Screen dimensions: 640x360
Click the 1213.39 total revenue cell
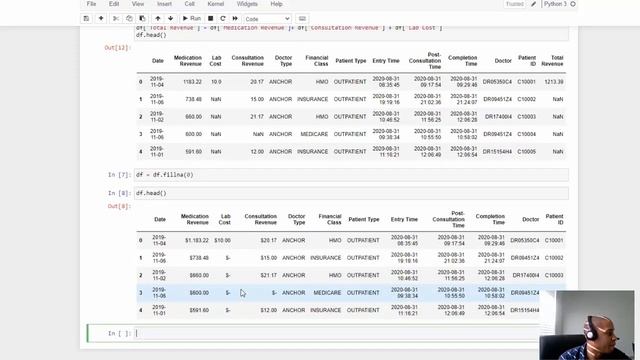tap(553, 82)
